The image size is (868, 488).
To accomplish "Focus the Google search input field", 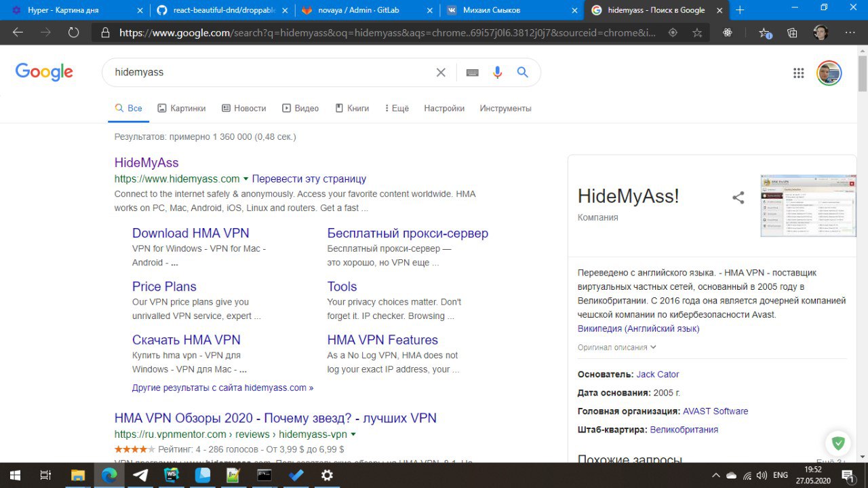I will tap(271, 73).
